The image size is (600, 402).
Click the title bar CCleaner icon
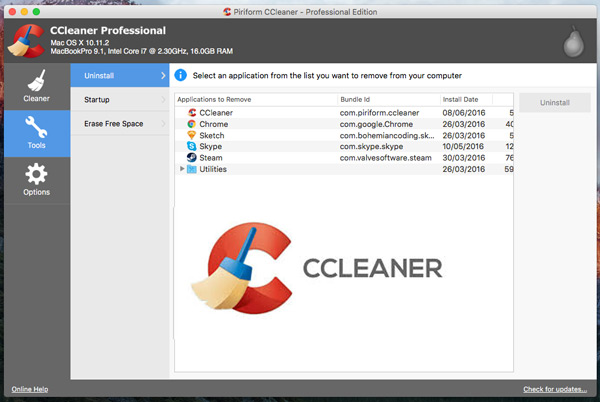tap(227, 12)
